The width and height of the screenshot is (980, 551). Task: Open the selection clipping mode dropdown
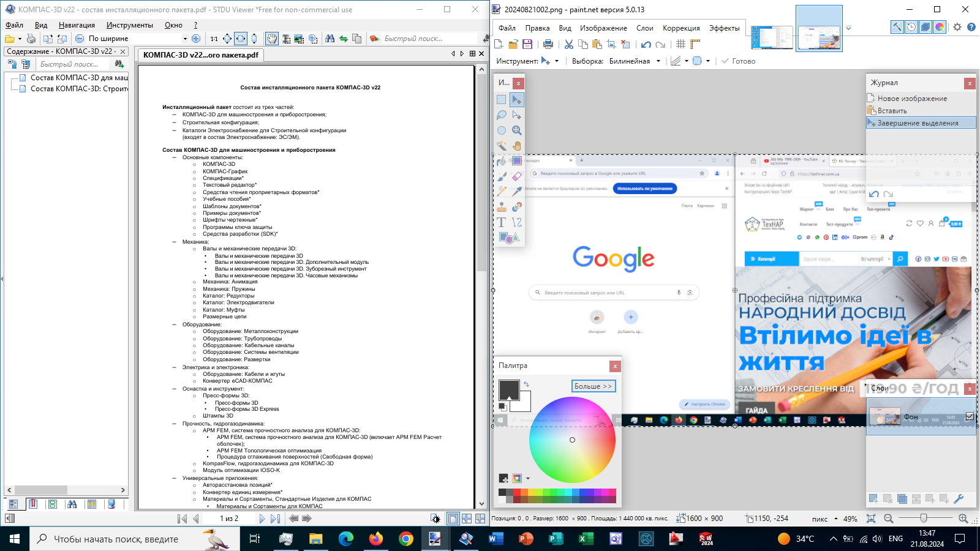(x=708, y=61)
